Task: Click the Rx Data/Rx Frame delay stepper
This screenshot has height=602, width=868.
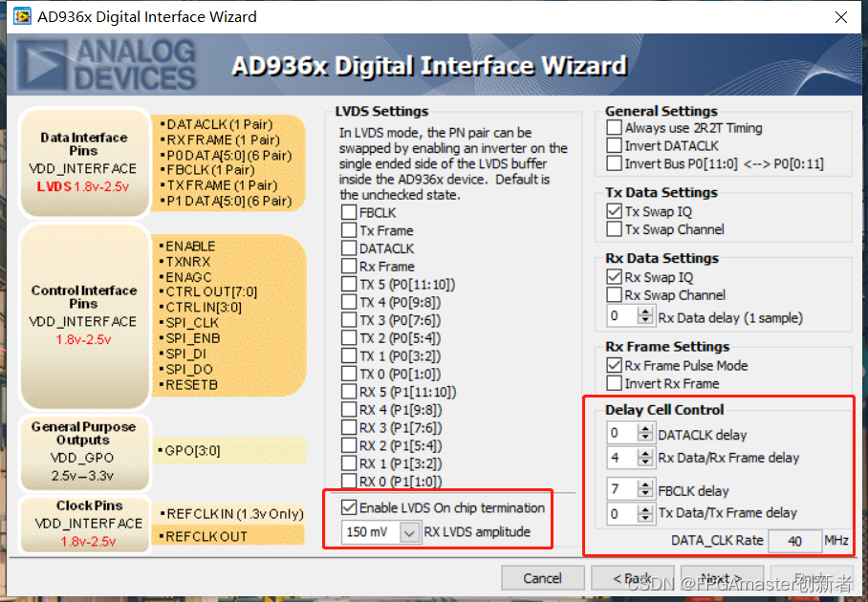Action: [645, 457]
